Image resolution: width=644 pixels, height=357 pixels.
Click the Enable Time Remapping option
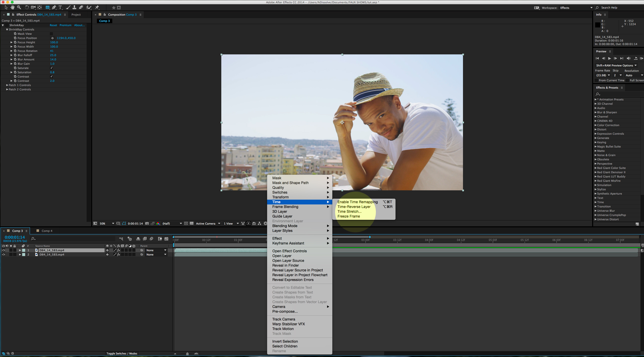coord(357,202)
